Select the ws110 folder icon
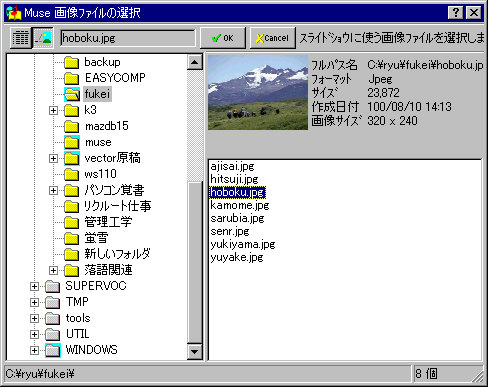Viewport: 488px width, 387px height. pyautogui.click(x=71, y=174)
